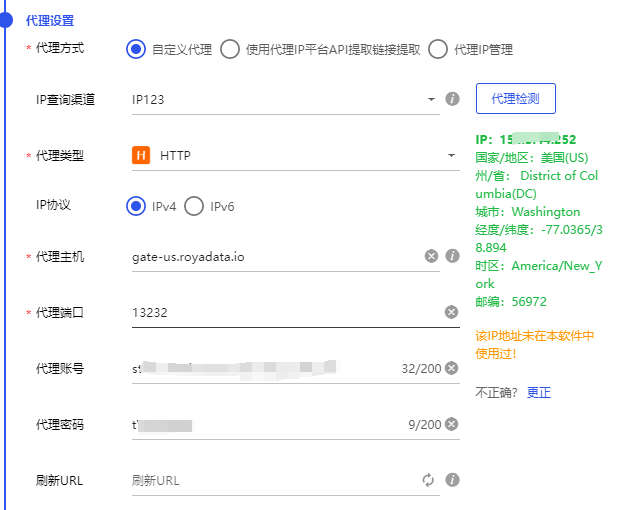Select 使用代理IP平台API提取链接提取 radio option
Image resolution: width=639 pixels, height=510 pixels.
230,49
